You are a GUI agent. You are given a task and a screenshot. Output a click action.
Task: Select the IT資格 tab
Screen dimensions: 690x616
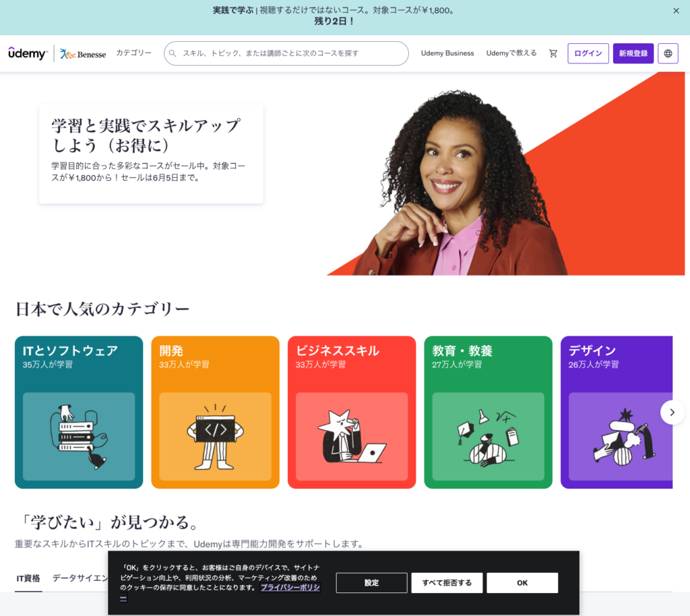point(28,578)
